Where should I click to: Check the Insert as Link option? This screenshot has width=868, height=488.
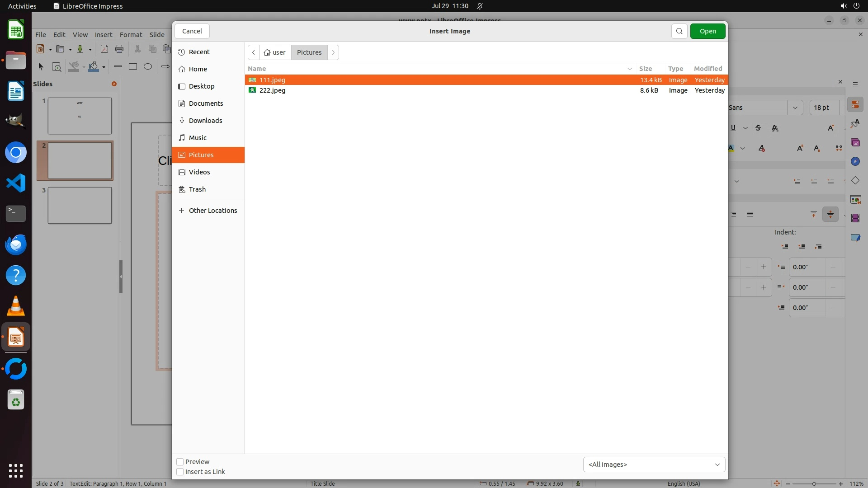[180, 472]
